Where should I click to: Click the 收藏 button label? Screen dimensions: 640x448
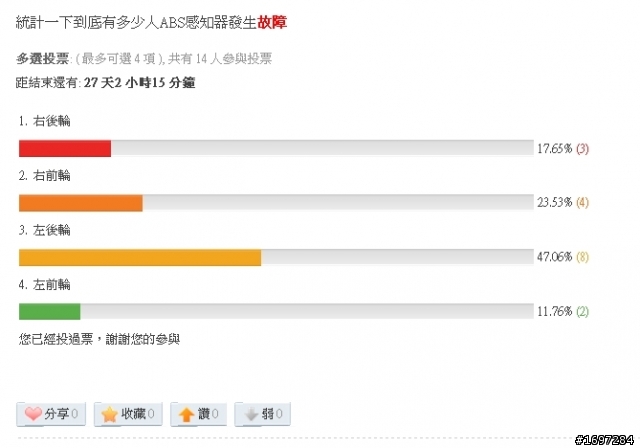click(133, 414)
